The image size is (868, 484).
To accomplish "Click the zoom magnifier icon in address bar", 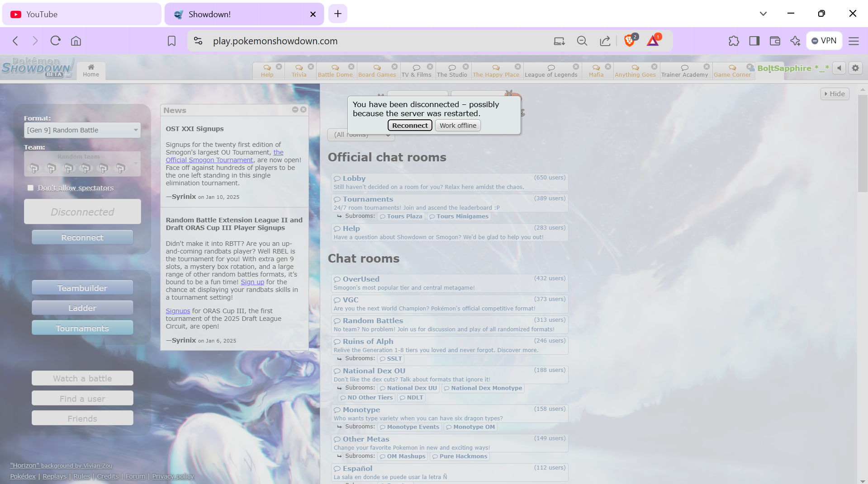I will 582,41.
